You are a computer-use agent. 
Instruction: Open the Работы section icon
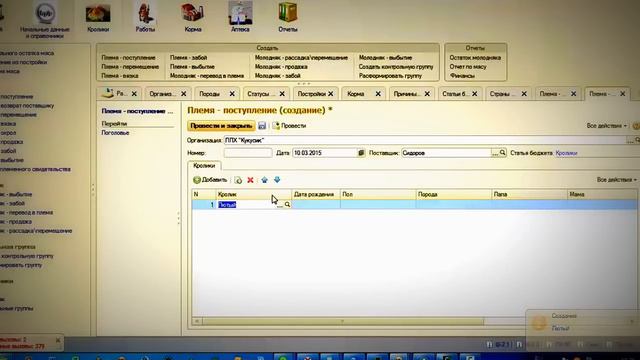click(145, 18)
